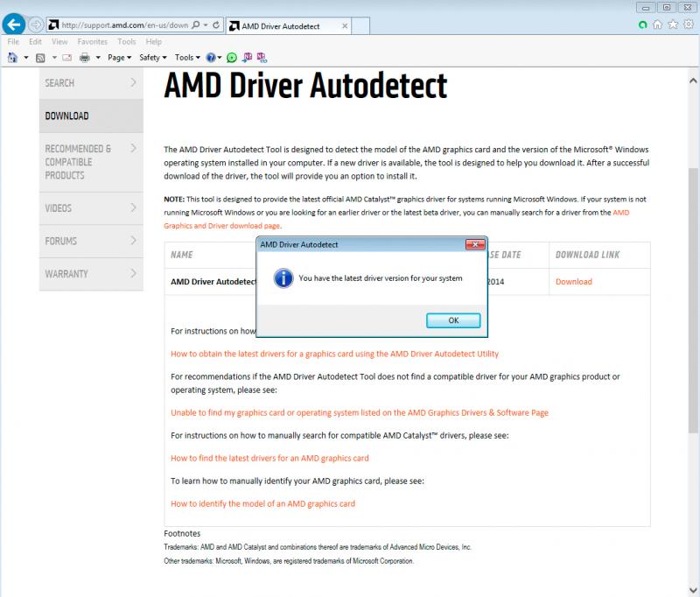This screenshot has width=700, height=597.
Task: Open the Search item in the sidebar
Action: click(x=91, y=83)
